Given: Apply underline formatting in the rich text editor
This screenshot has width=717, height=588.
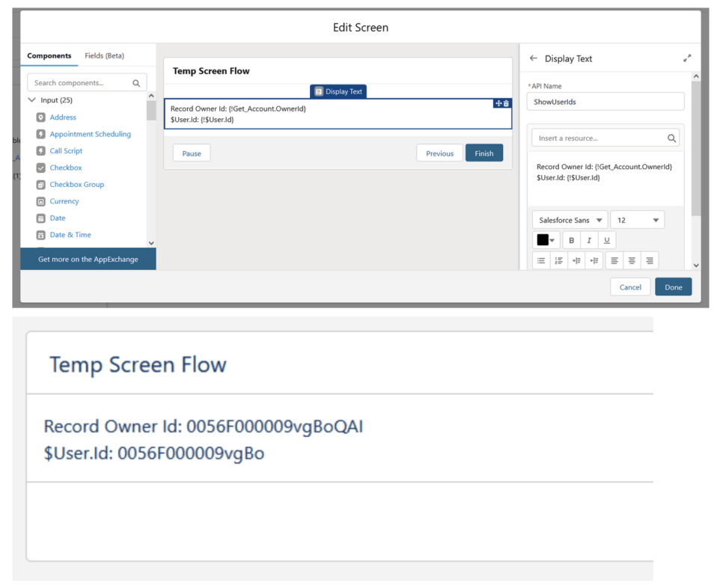Looking at the screenshot, I should 607,240.
